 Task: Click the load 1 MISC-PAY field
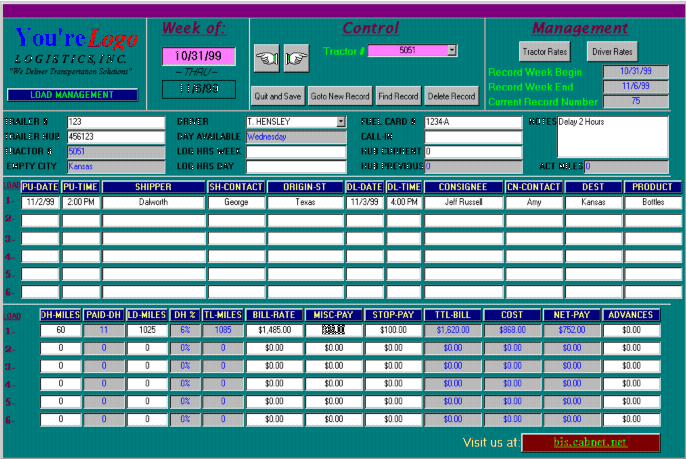tap(334, 329)
